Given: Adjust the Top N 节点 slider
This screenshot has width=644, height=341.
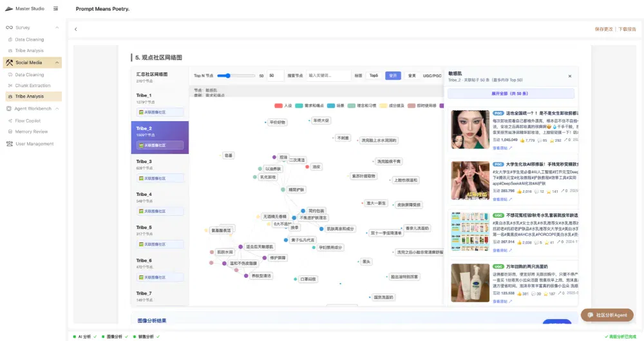Looking at the screenshot, I should pyautogui.click(x=236, y=75).
